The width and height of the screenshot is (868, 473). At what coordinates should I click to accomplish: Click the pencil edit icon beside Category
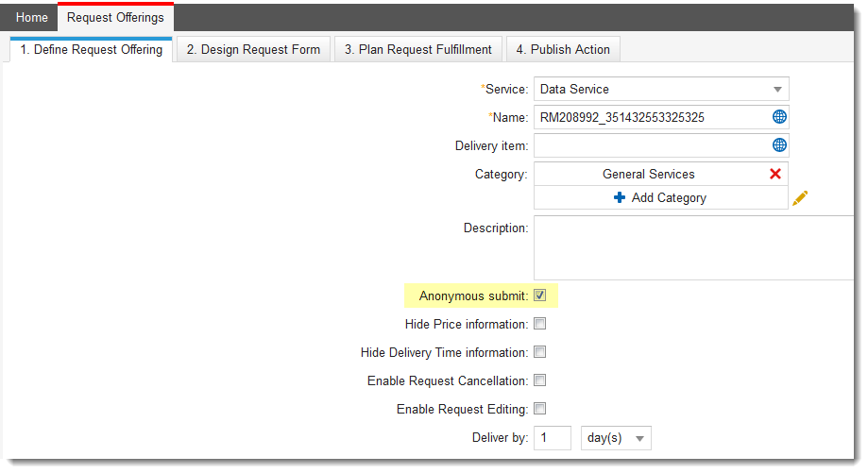coord(800,198)
